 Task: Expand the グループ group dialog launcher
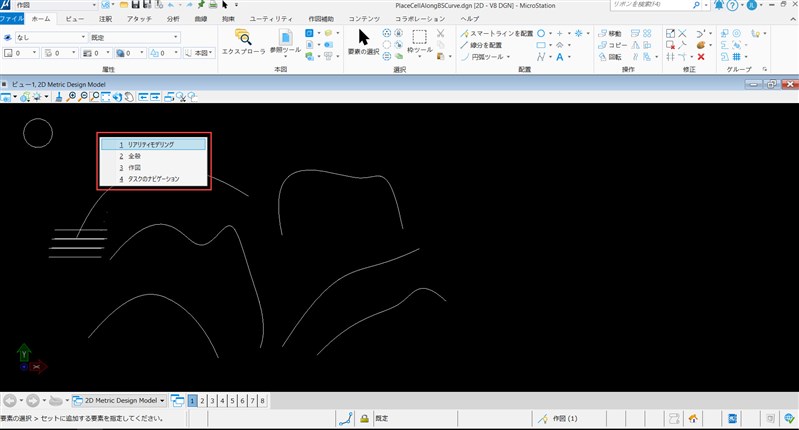[x=765, y=69]
